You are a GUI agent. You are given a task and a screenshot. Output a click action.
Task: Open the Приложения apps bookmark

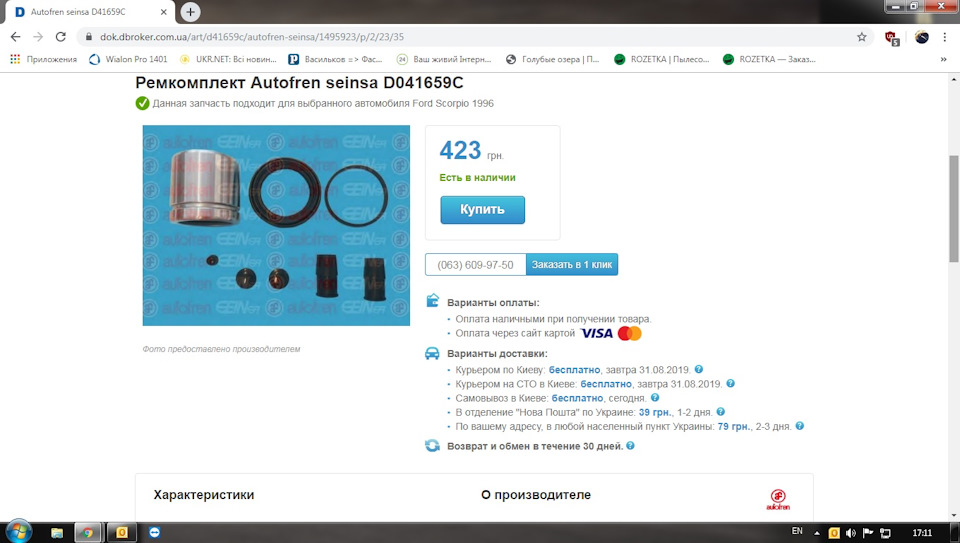pyautogui.click(x=43, y=59)
